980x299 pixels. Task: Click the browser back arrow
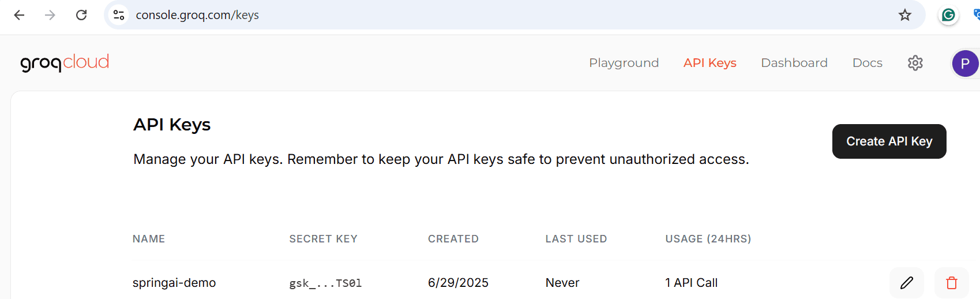pyautogui.click(x=19, y=15)
